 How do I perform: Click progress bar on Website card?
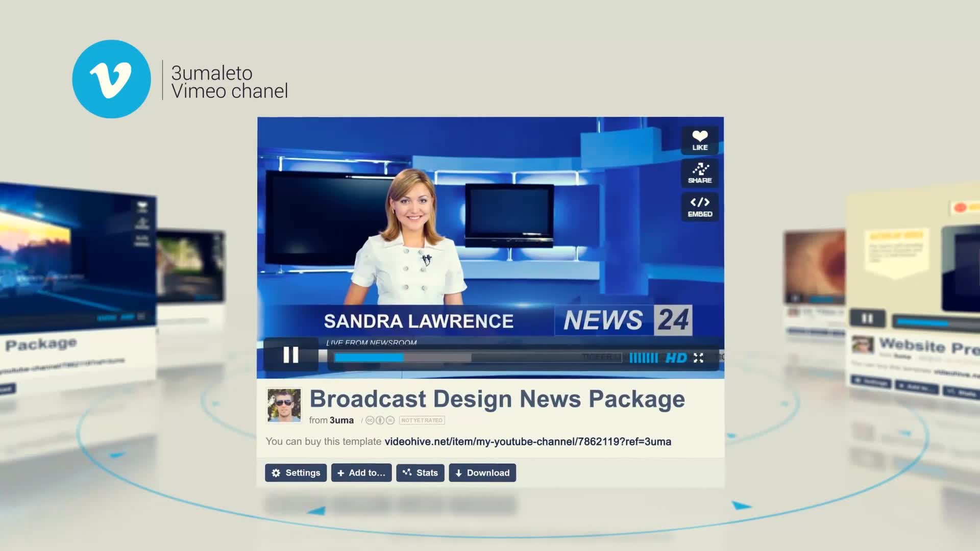937,323
